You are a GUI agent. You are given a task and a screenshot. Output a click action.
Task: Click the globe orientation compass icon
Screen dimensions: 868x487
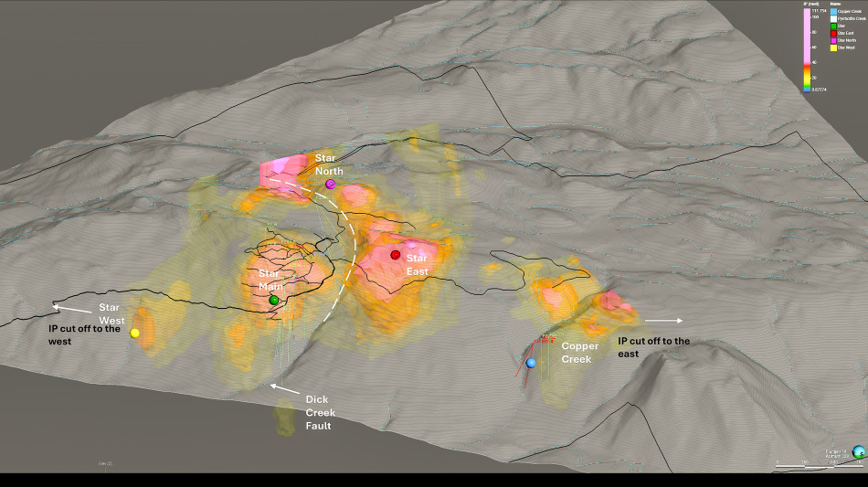(x=859, y=451)
